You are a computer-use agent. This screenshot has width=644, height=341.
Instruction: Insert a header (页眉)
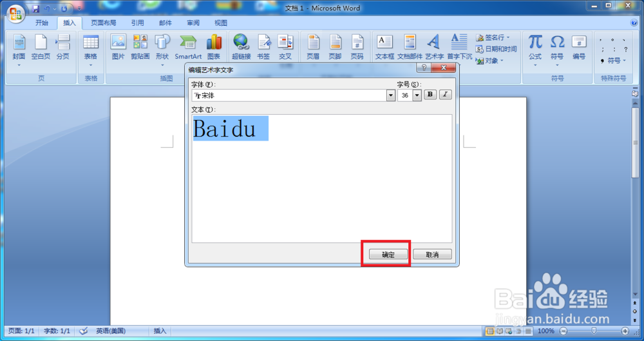click(x=313, y=47)
